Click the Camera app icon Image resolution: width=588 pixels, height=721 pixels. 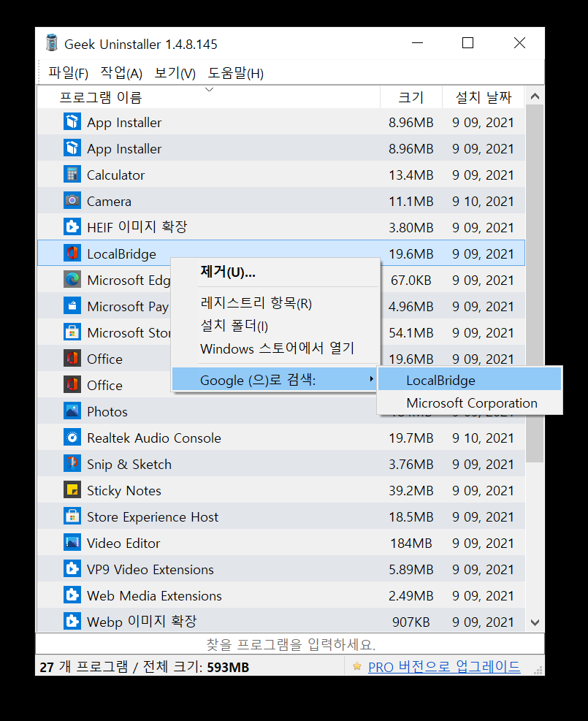click(72, 200)
